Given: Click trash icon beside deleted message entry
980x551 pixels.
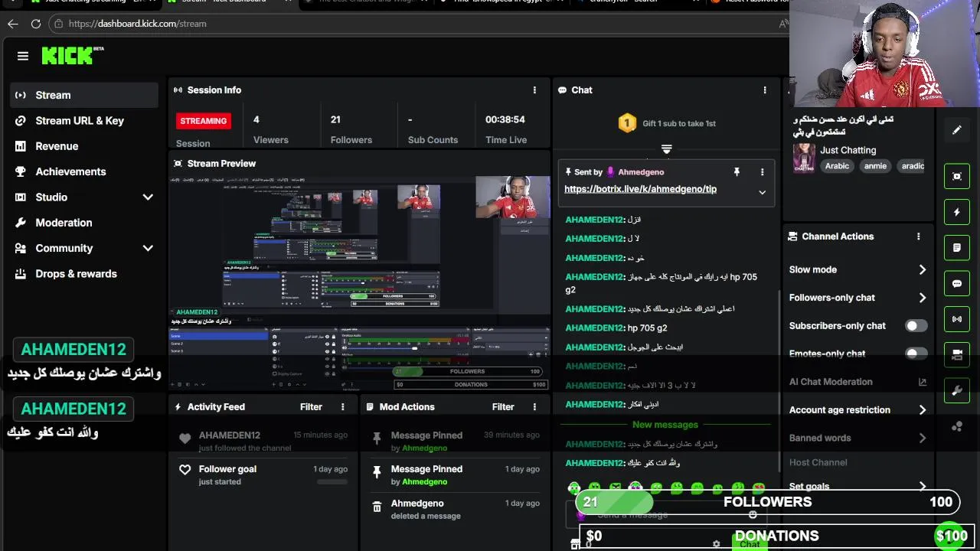Looking at the screenshot, I should [377, 507].
